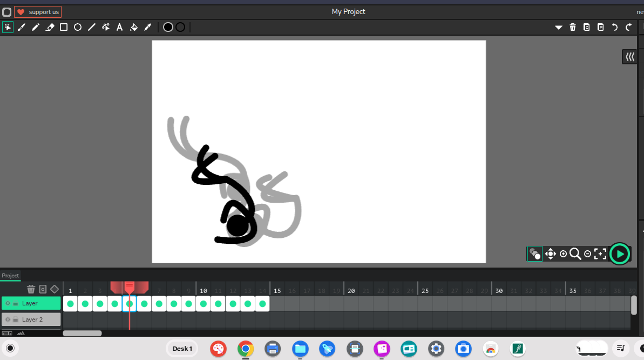Open the black fill color swatch
Viewport: 644px width, 360px height.
click(x=168, y=27)
